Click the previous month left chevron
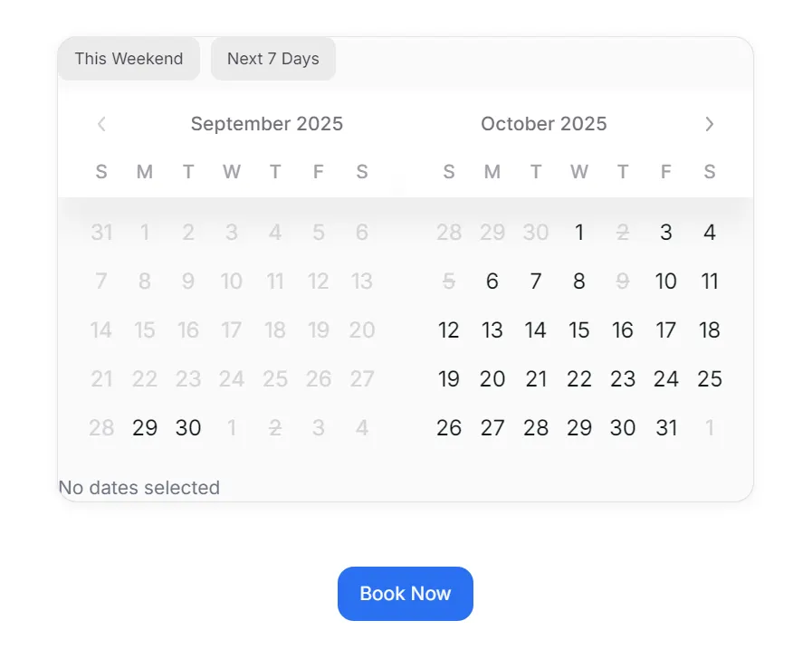This screenshot has width=812, height=649. tap(101, 124)
